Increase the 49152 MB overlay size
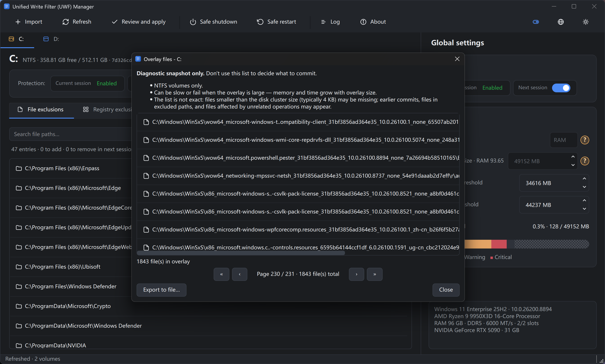 (x=573, y=157)
